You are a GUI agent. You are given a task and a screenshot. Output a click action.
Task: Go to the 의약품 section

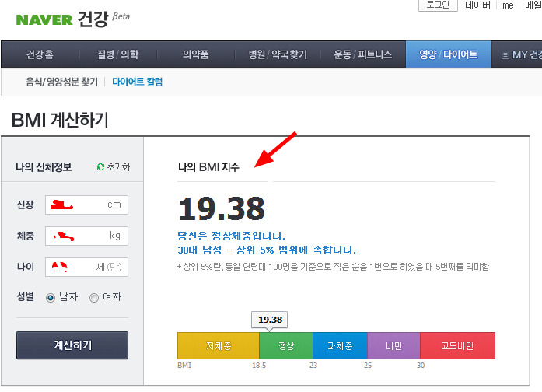[x=195, y=54]
